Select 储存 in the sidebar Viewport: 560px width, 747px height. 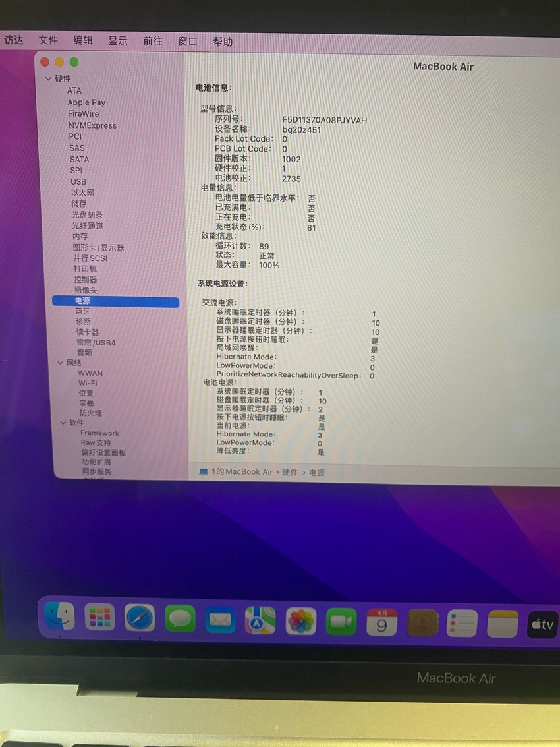pyautogui.click(x=78, y=204)
